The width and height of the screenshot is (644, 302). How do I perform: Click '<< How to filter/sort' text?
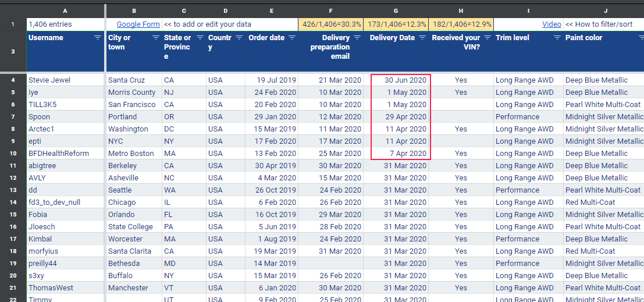tap(599, 24)
